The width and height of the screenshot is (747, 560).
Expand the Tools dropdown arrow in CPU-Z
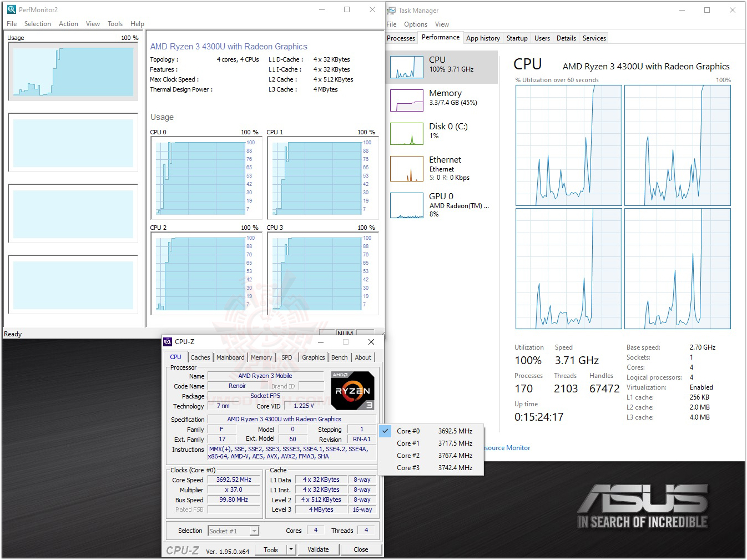pyautogui.click(x=291, y=549)
